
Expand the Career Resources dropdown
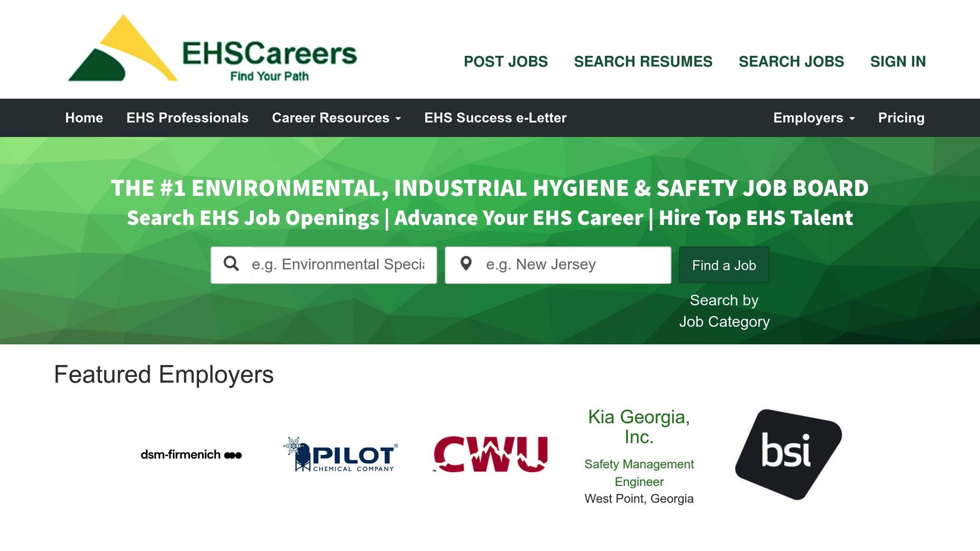click(x=336, y=118)
